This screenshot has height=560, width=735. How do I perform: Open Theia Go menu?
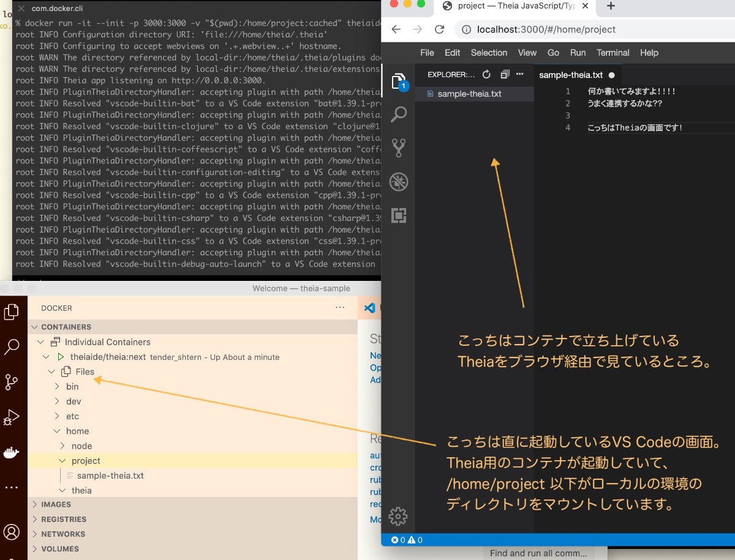(553, 53)
